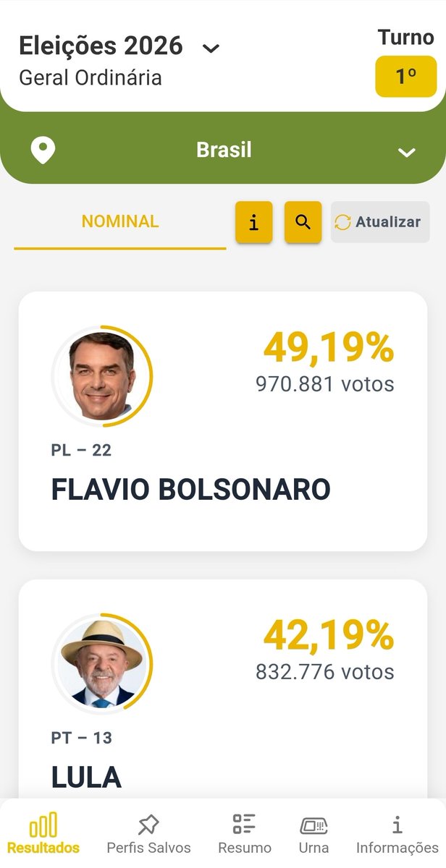The height and width of the screenshot is (868, 446).
Task: Open Flavio Bolsonaro candidate name
Action: pos(191,490)
